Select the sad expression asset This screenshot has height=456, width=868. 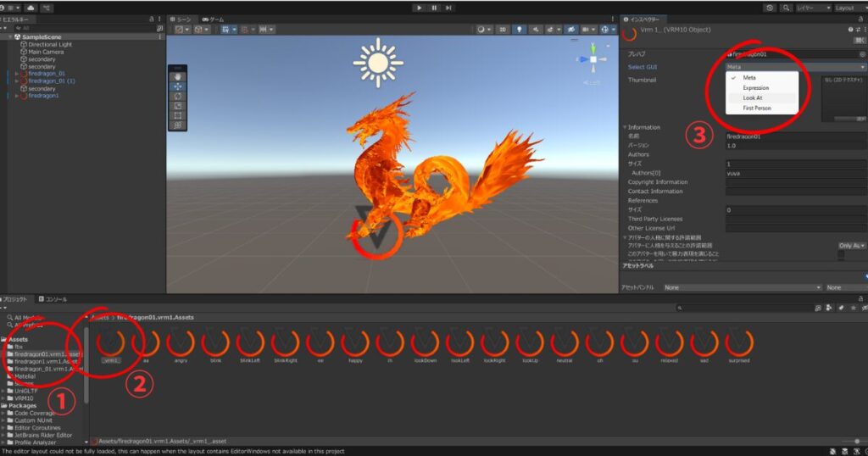pyautogui.click(x=704, y=345)
